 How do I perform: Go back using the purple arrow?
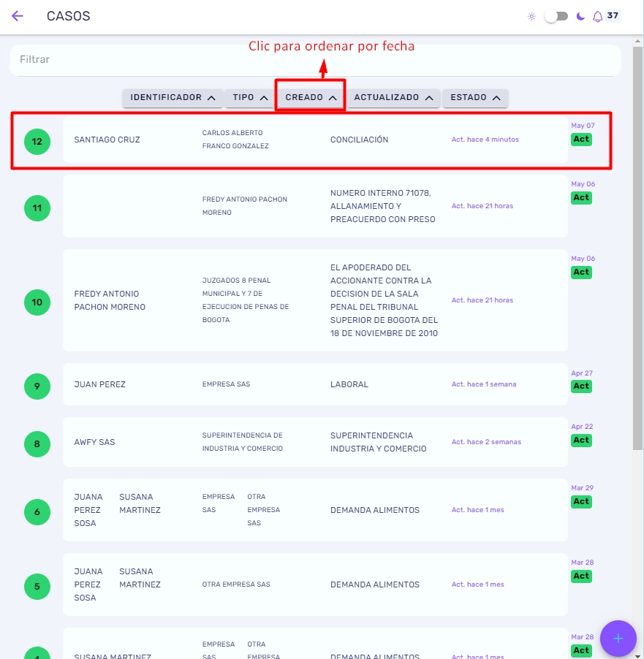tap(18, 16)
